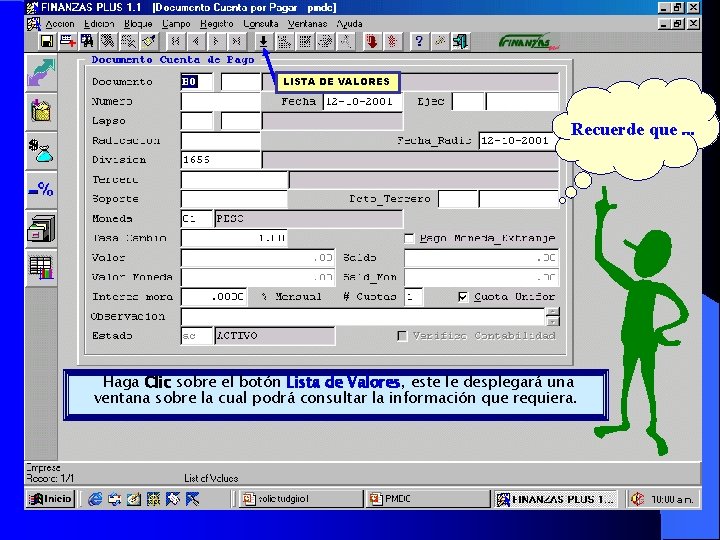Toggle the Cuota Unifor checkbox
720x540 pixels.
point(463,297)
